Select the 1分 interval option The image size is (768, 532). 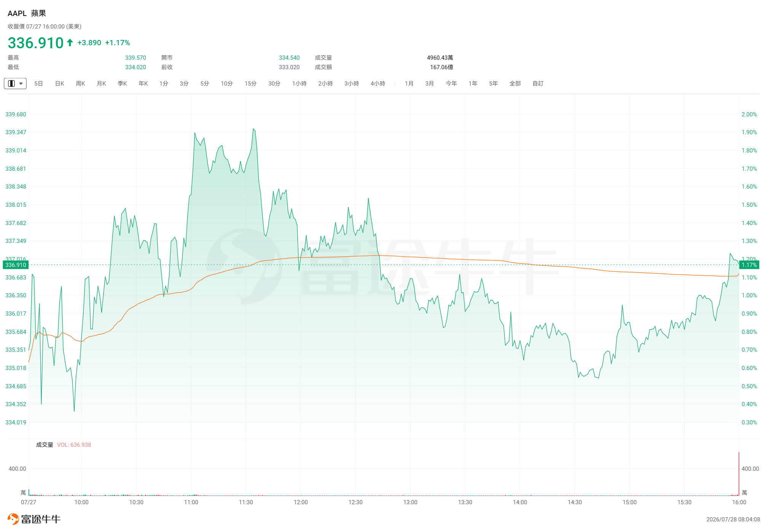pos(164,83)
